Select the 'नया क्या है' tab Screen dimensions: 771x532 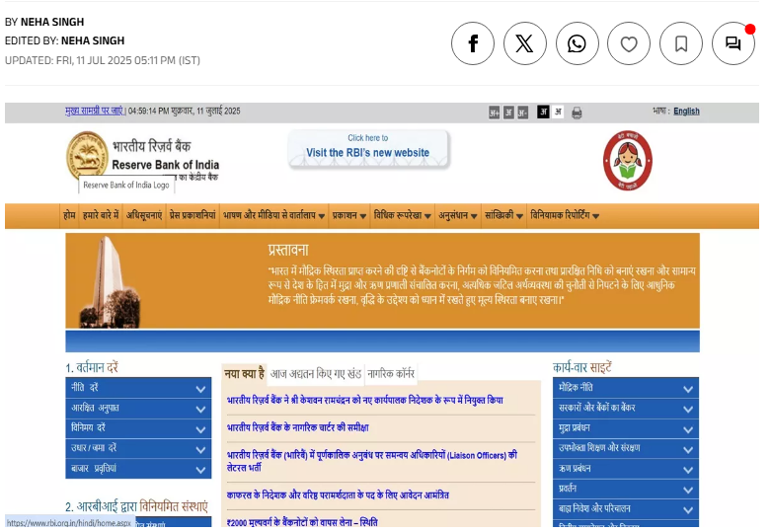click(245, 374)
